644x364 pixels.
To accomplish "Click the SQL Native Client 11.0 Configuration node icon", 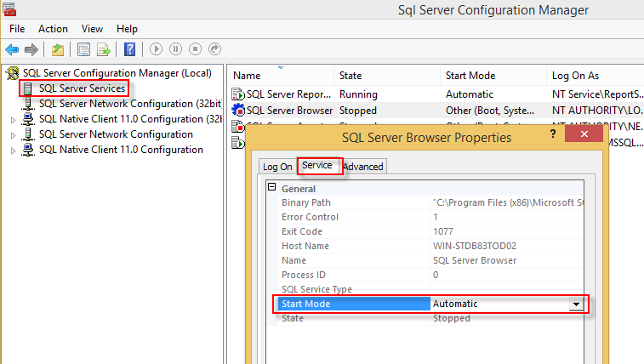I will [x=28, y=150].
